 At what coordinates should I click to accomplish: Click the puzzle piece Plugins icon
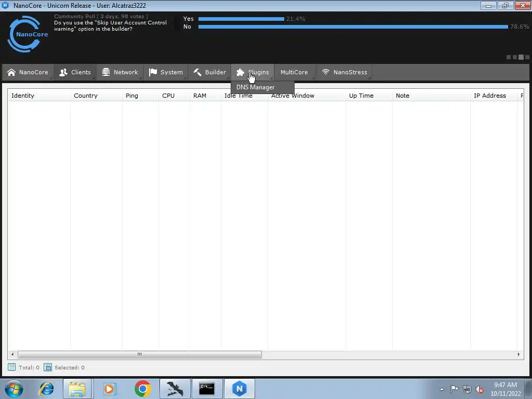click(x=241, y=72)
